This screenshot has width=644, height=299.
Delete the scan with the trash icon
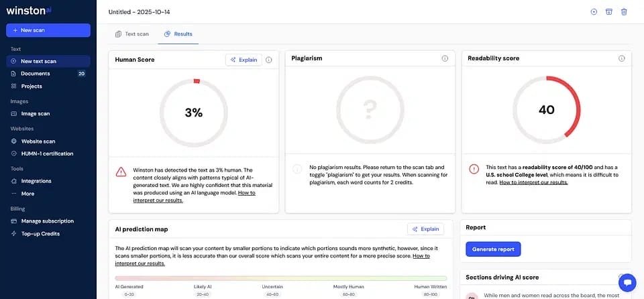tap(624, 11)
